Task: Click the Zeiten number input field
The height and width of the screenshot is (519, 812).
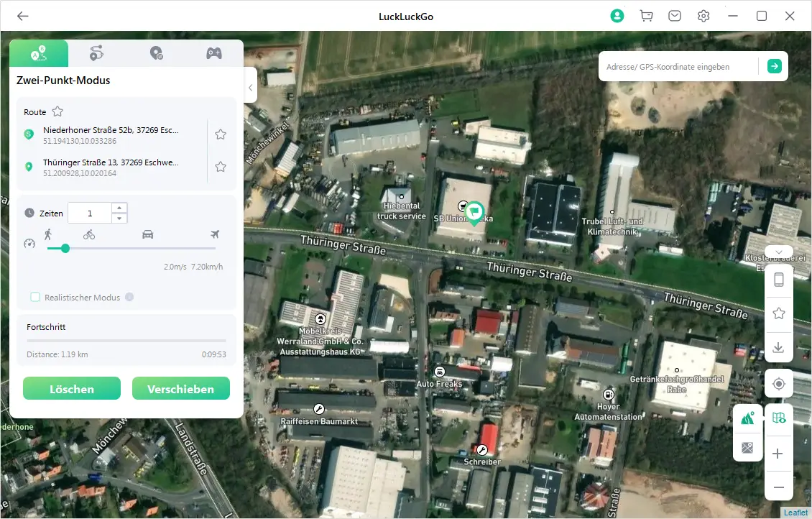Action: point(90,213)
